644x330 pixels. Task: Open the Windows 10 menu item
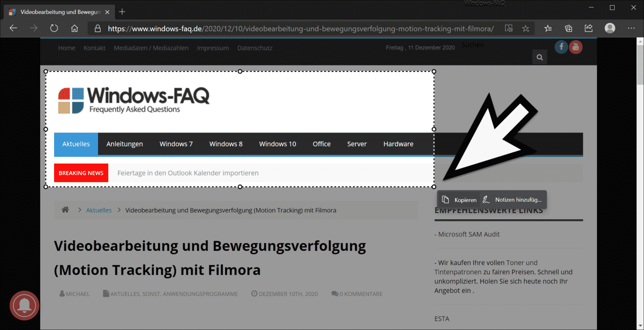click(277, 144)
